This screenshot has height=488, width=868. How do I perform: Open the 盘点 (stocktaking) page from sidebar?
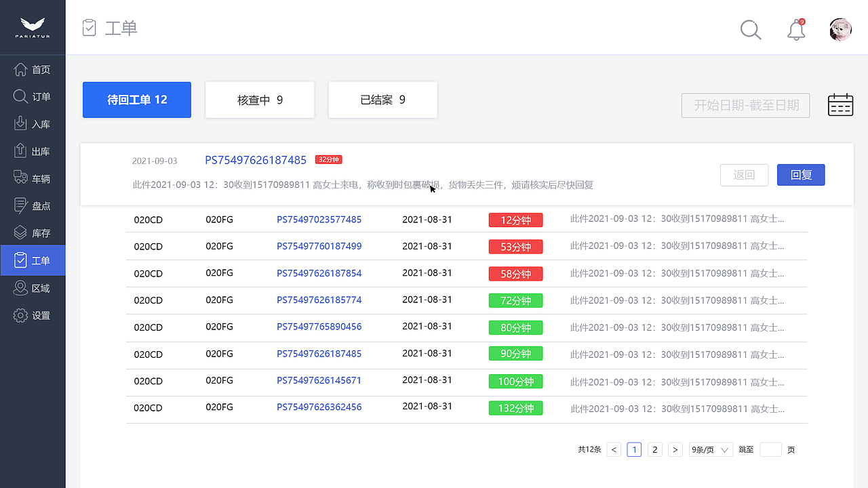click(33, 205)
